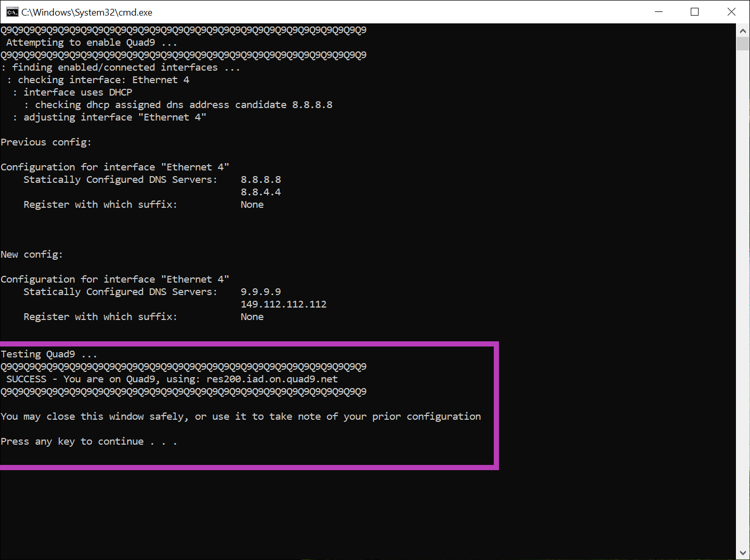750x560 pixels.
Task: Click the 'Previous config:' heading
Action: [x=46, y=142]
